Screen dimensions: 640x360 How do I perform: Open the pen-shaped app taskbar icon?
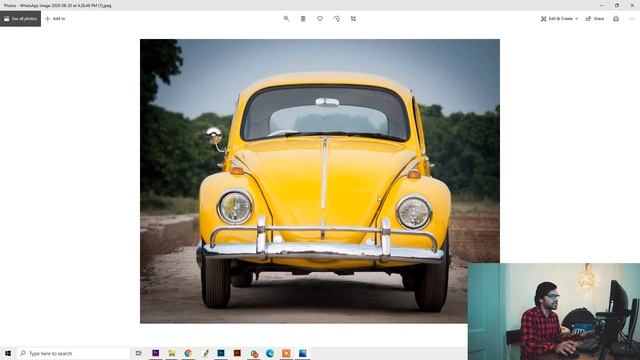point(205,353)
